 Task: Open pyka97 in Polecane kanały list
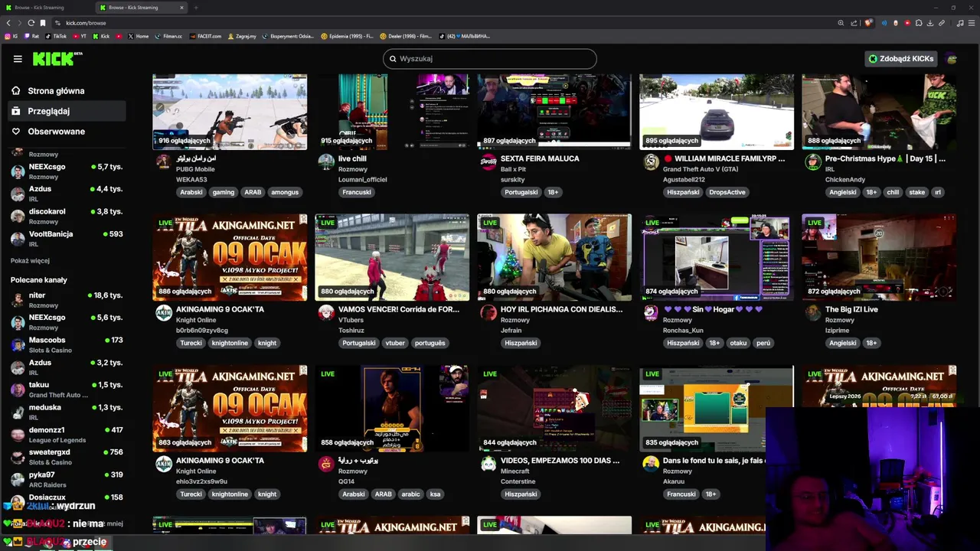point(67,479)
